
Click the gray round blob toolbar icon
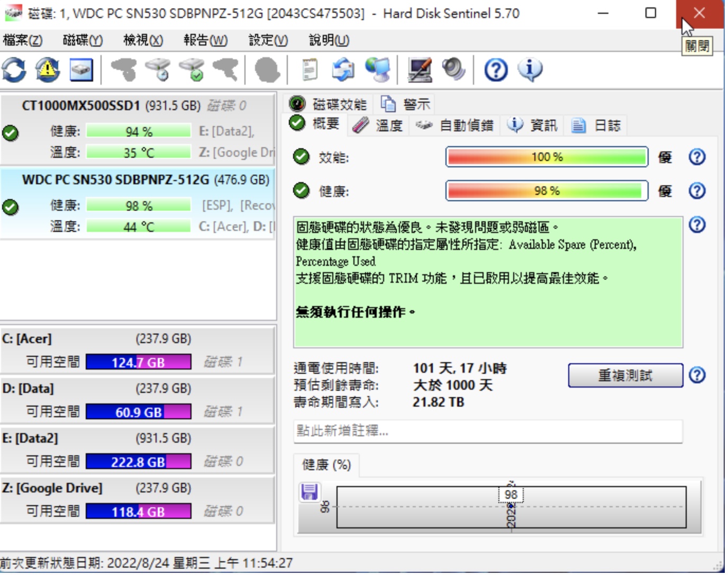point(267,69)
